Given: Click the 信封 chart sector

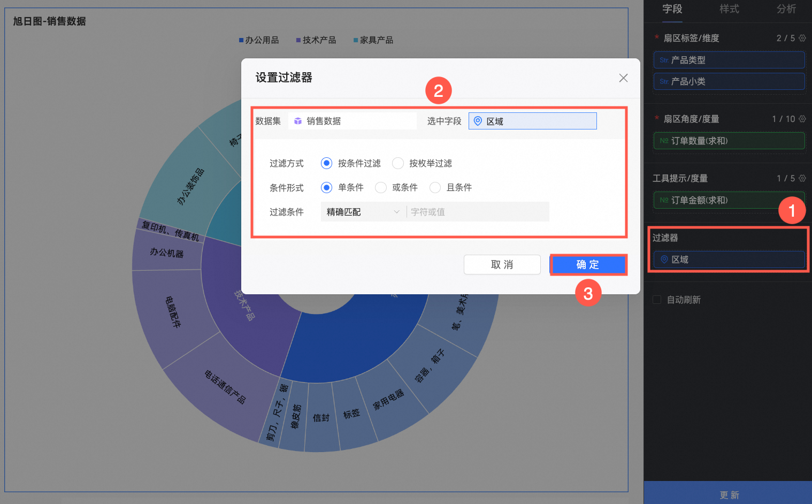Looking at the screenshot, I should [x=321, y=418].
